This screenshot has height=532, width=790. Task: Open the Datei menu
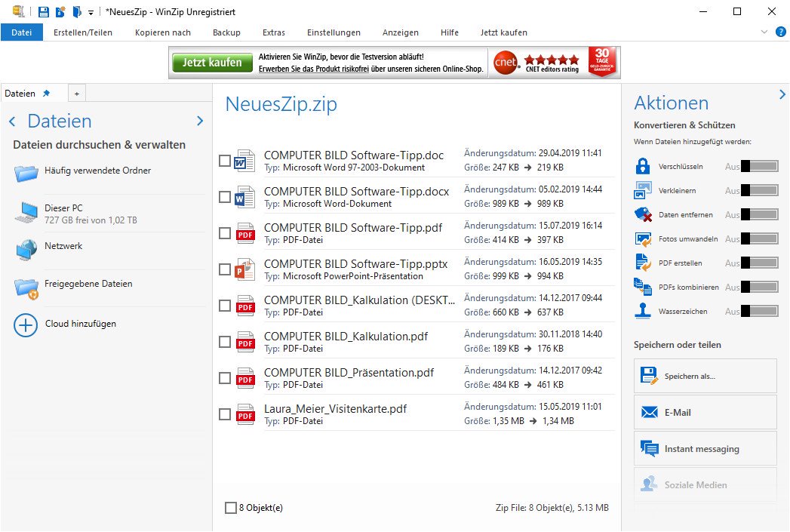(x=22, y=32)
